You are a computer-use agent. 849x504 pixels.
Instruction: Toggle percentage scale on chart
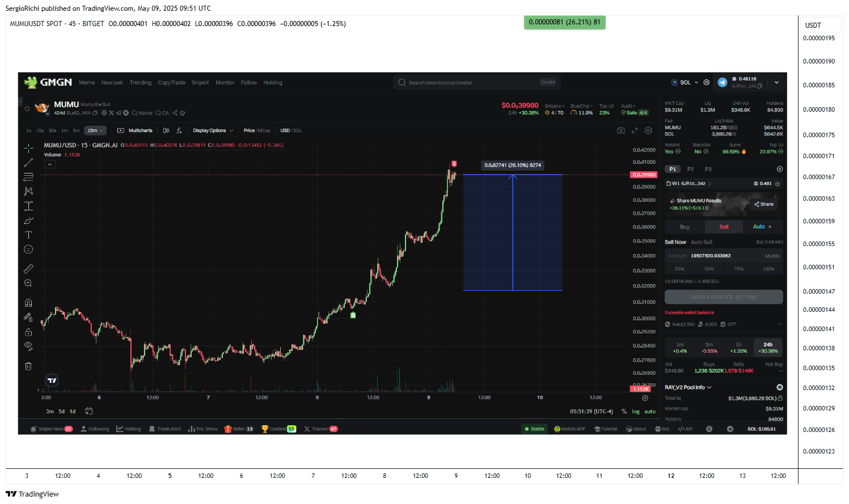click(624, 412)
